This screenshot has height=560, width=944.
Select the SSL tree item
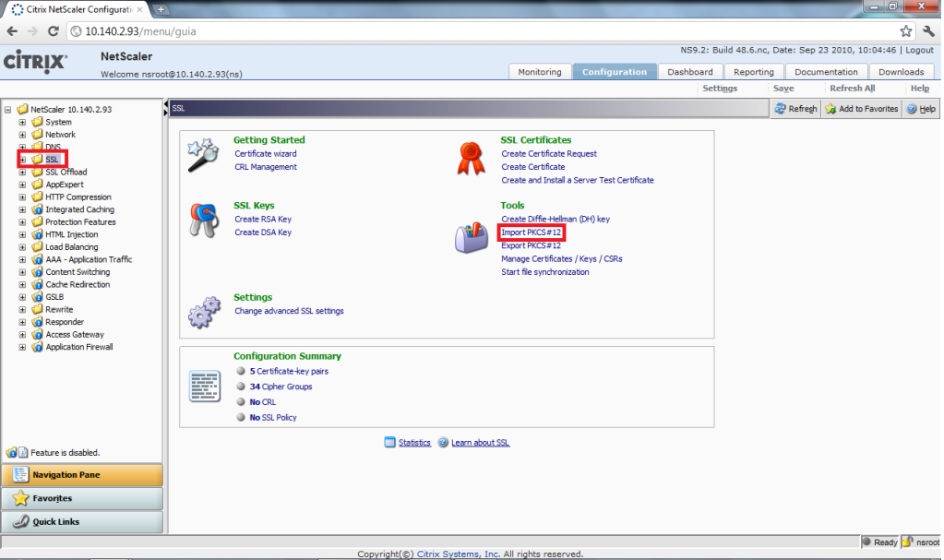click(52, 160)
